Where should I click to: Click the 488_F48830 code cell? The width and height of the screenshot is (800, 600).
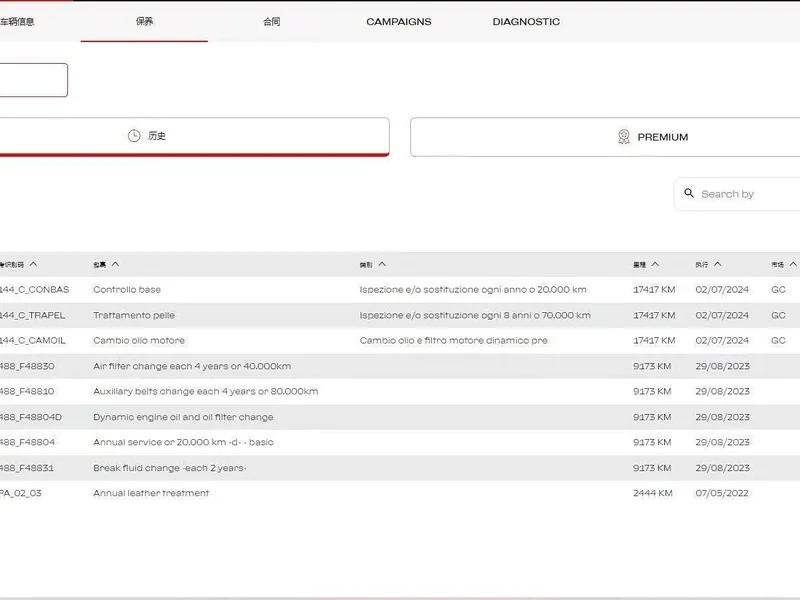27,366
